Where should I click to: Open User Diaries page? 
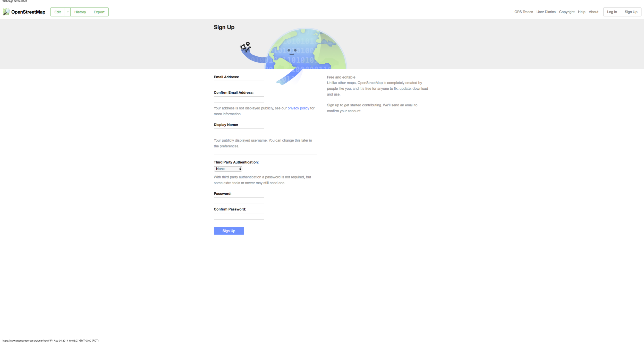[x=546, y=12]
